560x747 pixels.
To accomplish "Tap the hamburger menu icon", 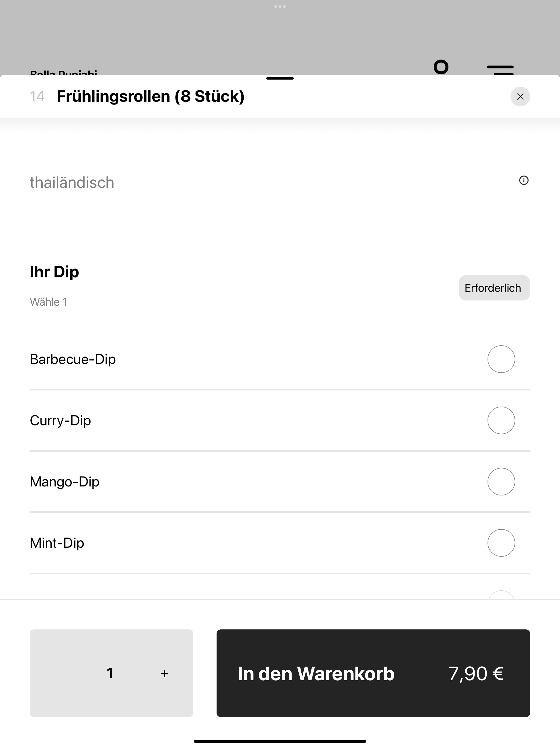I will pos(500,69).
